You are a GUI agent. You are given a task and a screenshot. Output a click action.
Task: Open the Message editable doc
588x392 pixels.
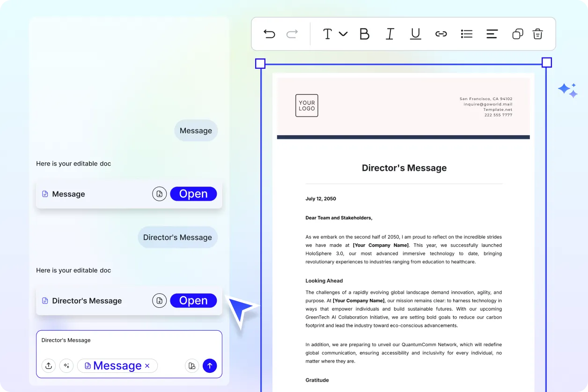pyautogui.click(x=193, y=194)
